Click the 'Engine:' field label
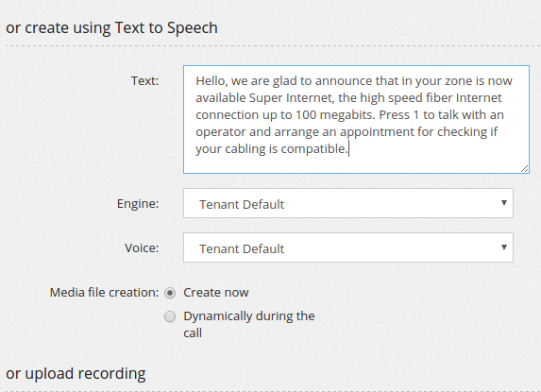The image size is (541, 392). [x=138, y=204]
